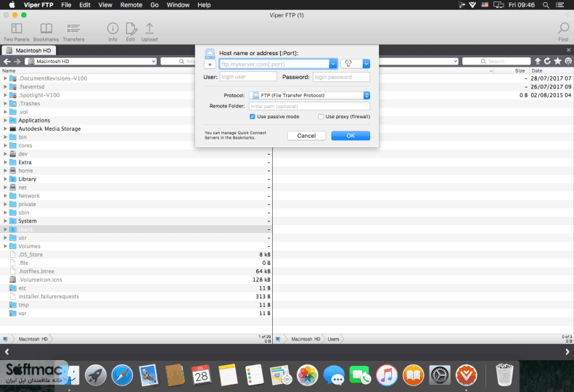Click the Date column header
Image resolution: width=574 pixels, height=392 pixels.
point(537,70)
